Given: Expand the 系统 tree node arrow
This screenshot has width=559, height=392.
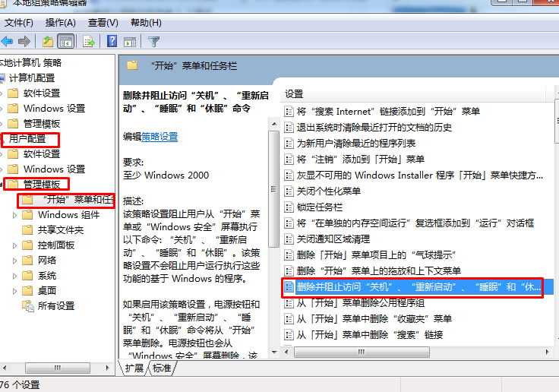Looking at the screenshot, I should pyautogui.click(x=14, y=276).
